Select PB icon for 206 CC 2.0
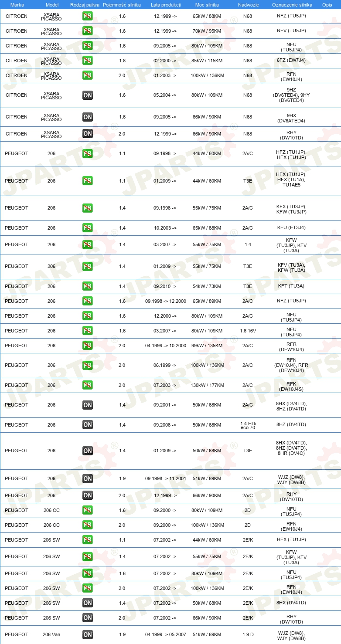This screenshot has height=644, width=341. [x=88, y=525]
